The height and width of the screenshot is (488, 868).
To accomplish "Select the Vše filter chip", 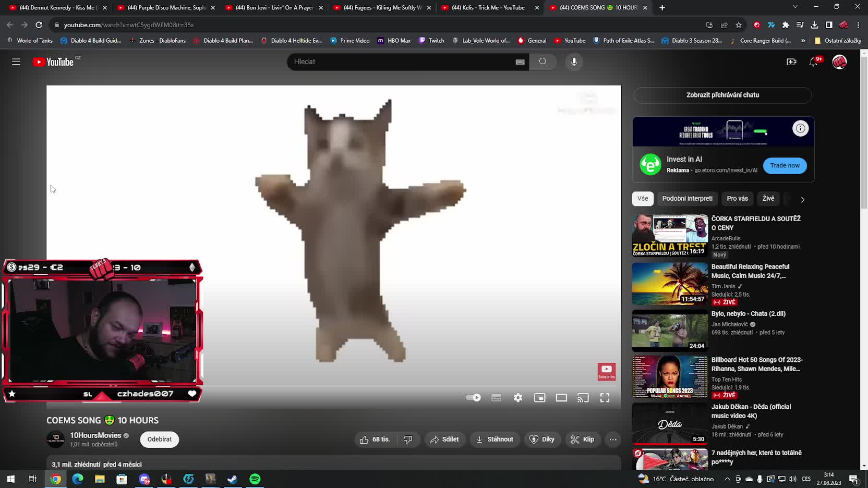I will [x=643, y=199].
